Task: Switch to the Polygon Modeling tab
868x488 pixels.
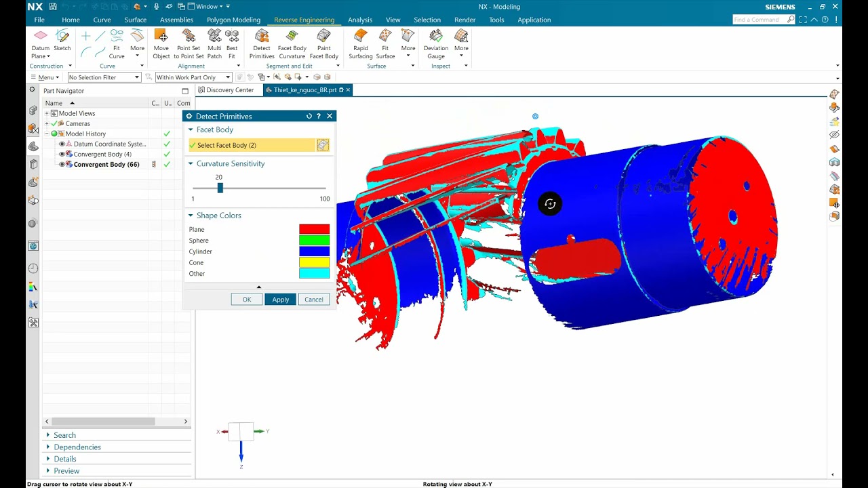Action: [233, 20]
